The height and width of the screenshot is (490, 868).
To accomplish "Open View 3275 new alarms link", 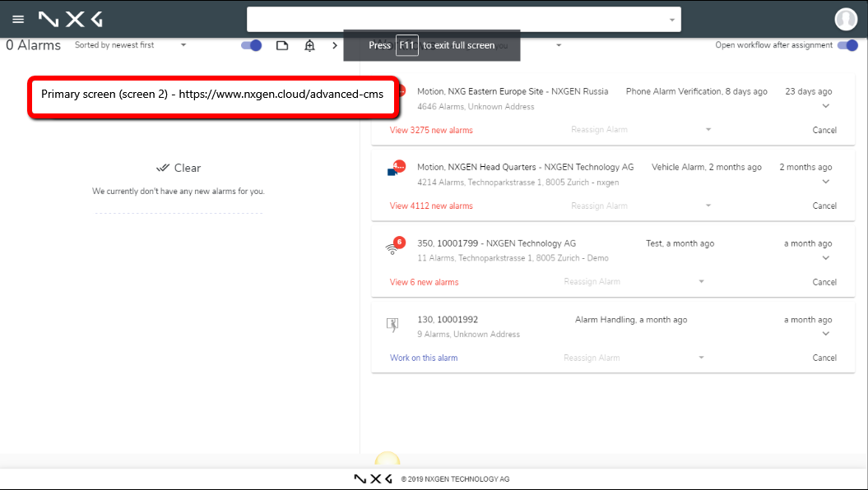I will pos(431,130).
